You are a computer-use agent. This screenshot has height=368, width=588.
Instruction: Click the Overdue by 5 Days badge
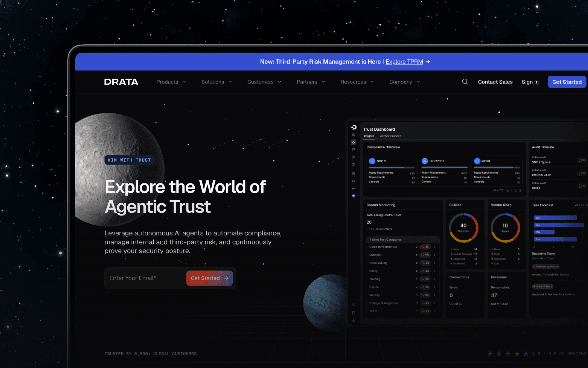point(546,266)
